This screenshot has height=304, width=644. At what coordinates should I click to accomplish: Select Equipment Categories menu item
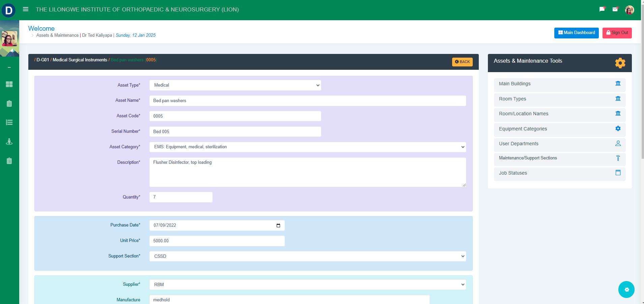[x=559, y=129]
